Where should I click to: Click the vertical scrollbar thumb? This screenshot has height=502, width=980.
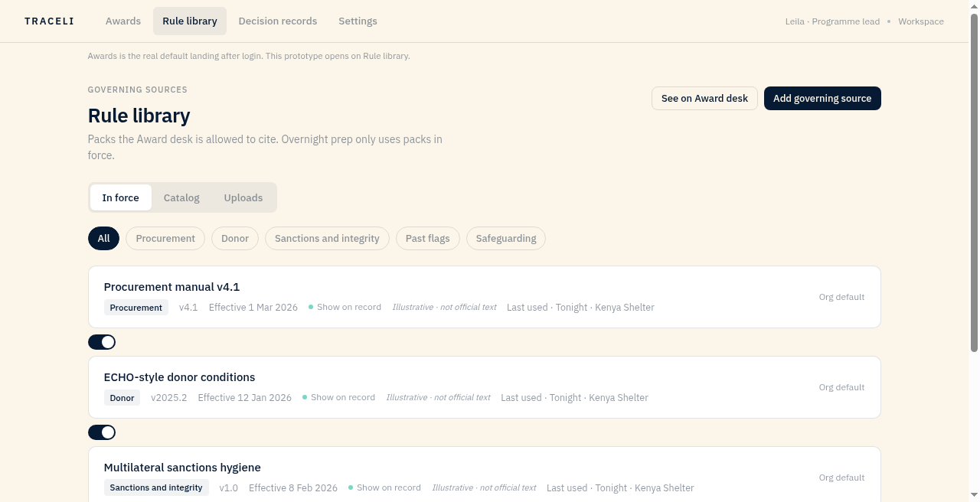coord(975,181)
